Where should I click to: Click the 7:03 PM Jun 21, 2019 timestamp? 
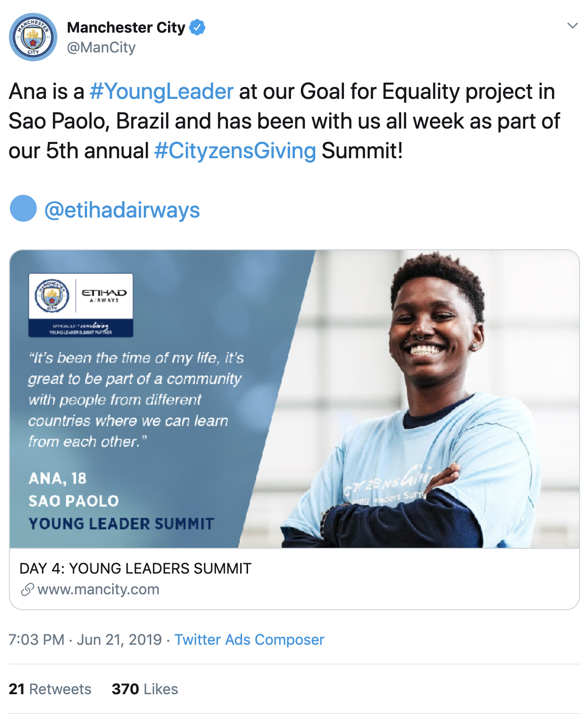(85, 640)
